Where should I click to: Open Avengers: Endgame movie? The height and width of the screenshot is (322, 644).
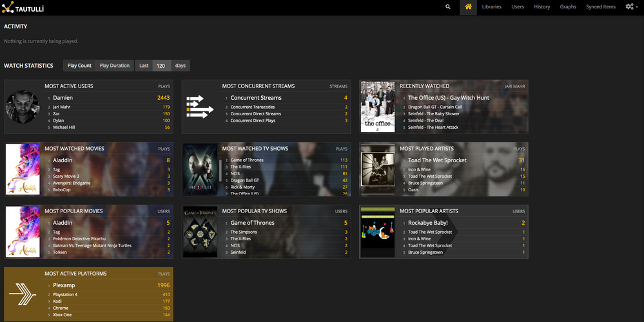(72, 183)
